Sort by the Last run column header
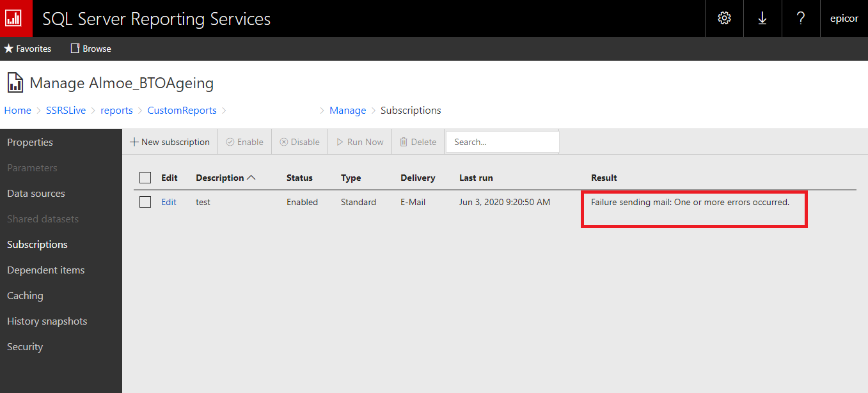The height and width of the screenshot is (393, 868). click(x=476, y=178)
